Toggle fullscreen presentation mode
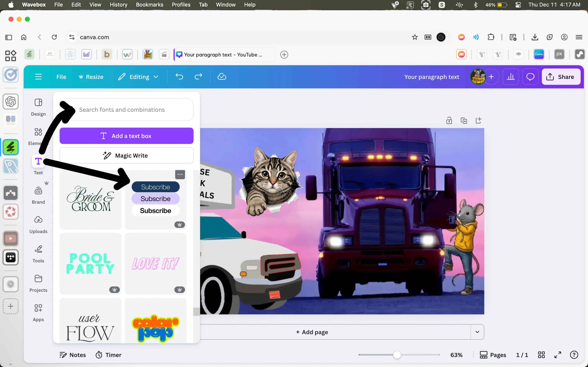Screen dimensions: 588x367 point(558,355)
